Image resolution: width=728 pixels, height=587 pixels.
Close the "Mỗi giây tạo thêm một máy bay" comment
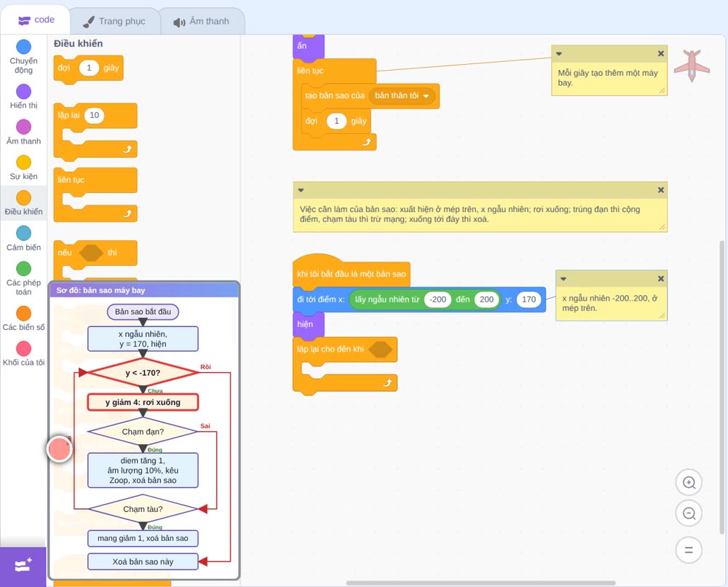click(661, 53)
